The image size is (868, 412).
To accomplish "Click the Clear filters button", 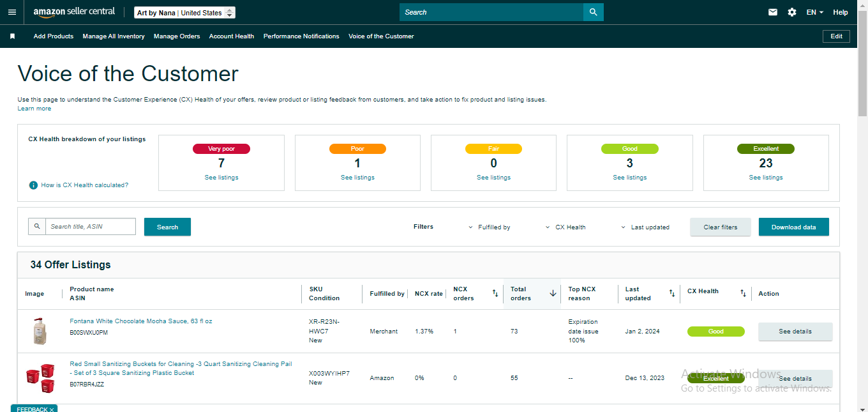I will pos(721,227).
